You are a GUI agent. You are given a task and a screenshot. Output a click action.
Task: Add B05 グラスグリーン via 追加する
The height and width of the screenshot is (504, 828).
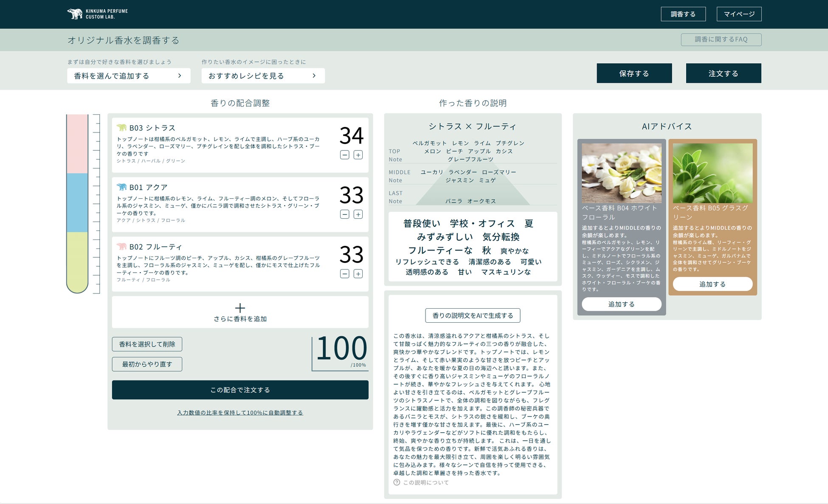pos(712,284)
